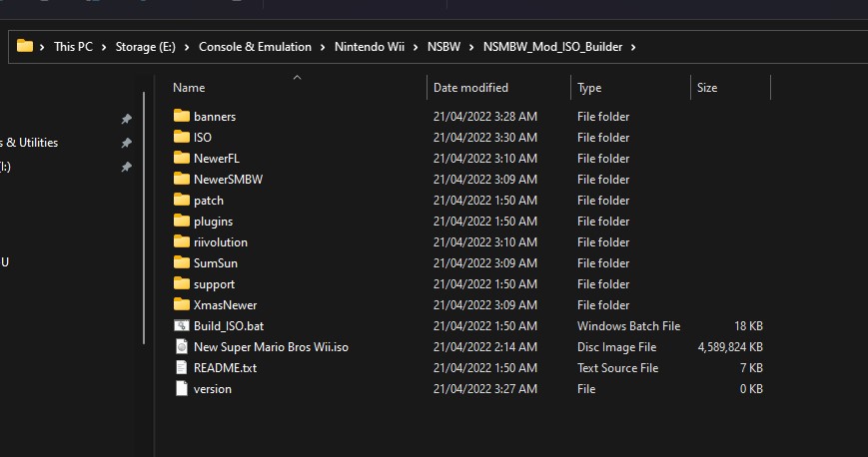Click the pin icon beside the '(I:)' drive entry
The height and width of the screenshot is (457, 868).
click(126, 167)
